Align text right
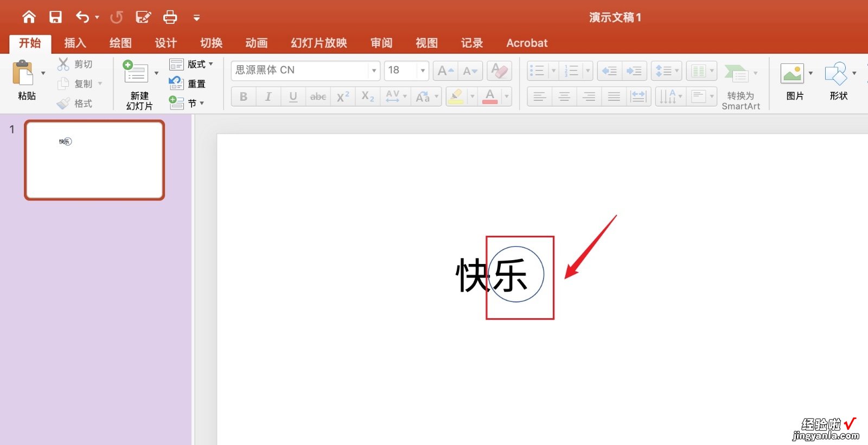Viewport: 868px width, 445px height. coord(589,96)
